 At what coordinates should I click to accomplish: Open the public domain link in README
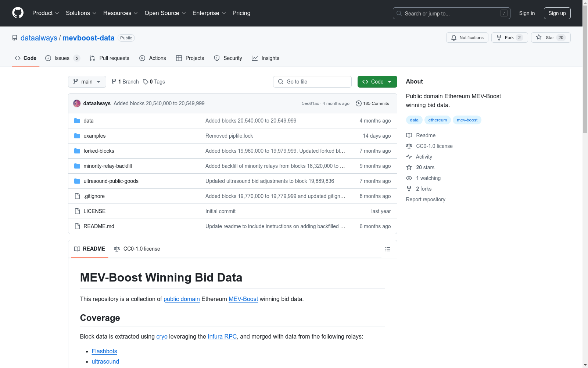[x=182, y=299]
